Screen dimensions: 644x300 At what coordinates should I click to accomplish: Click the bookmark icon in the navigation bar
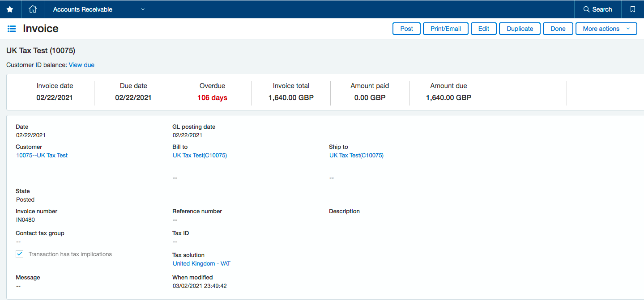click(x=632, y=9)
